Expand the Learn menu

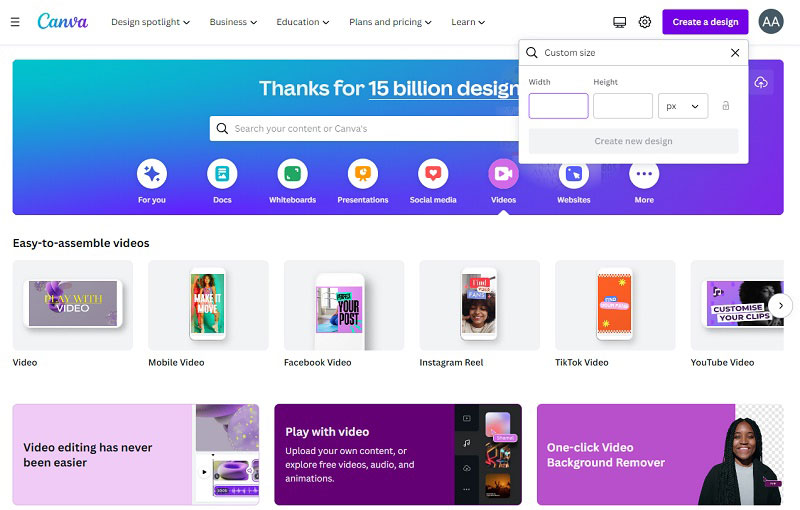pyautogui.click(x=468, y=22)
